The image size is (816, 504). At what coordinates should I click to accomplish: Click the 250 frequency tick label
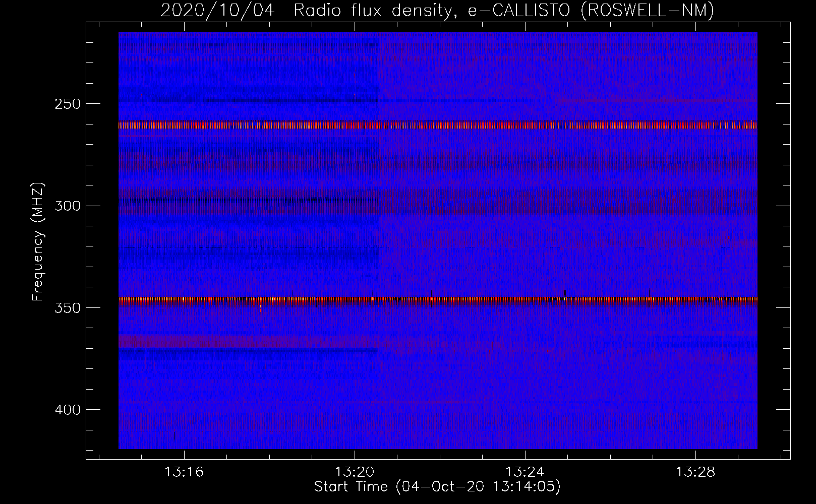tap(67, 104)
